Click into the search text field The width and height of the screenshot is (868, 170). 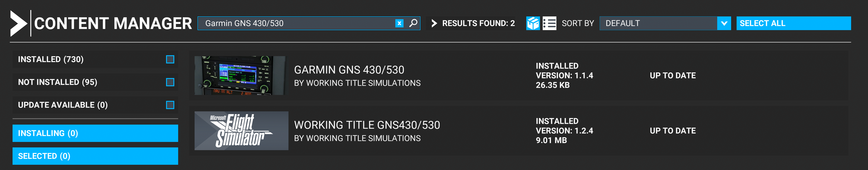point(297,23)
